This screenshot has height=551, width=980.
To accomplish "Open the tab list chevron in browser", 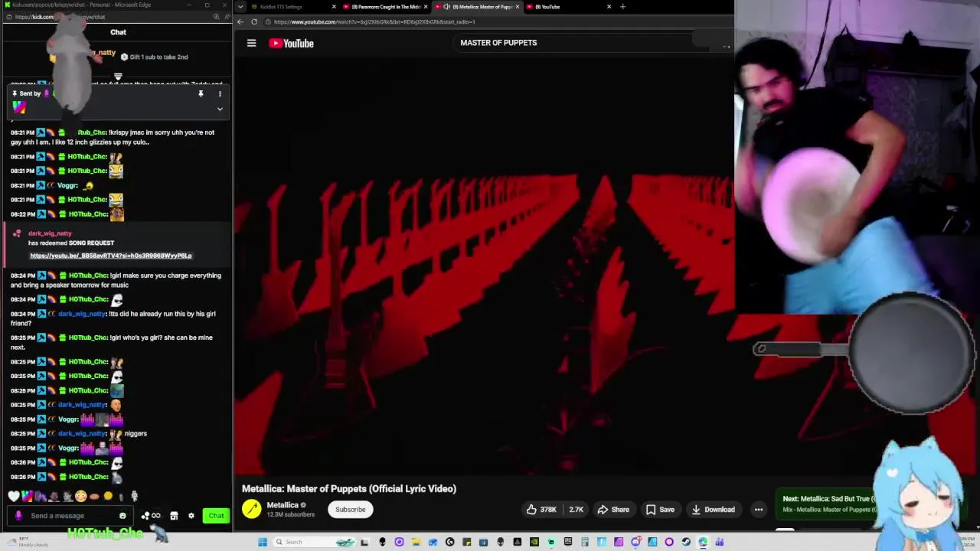I will pyautogui.click(x=240, y=7).
